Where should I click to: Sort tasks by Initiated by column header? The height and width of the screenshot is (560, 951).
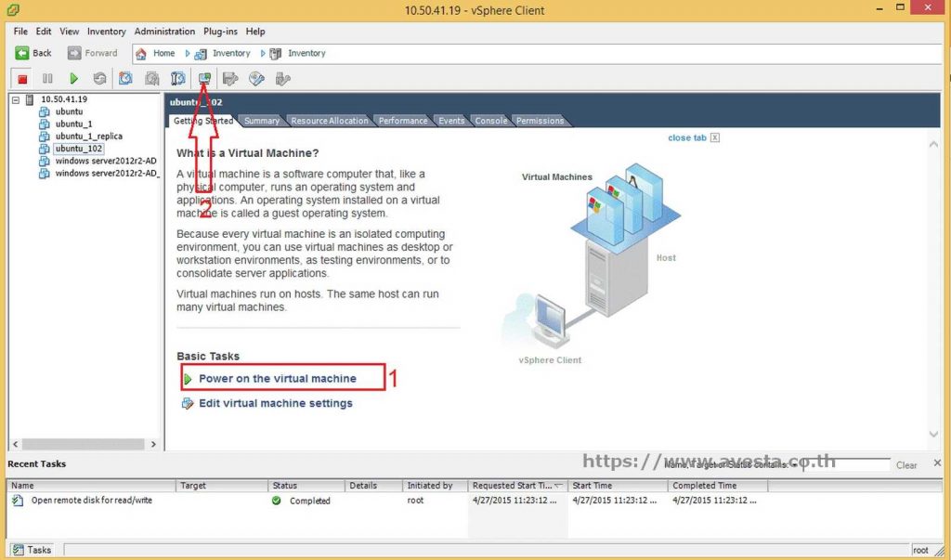tap(435, 486)
